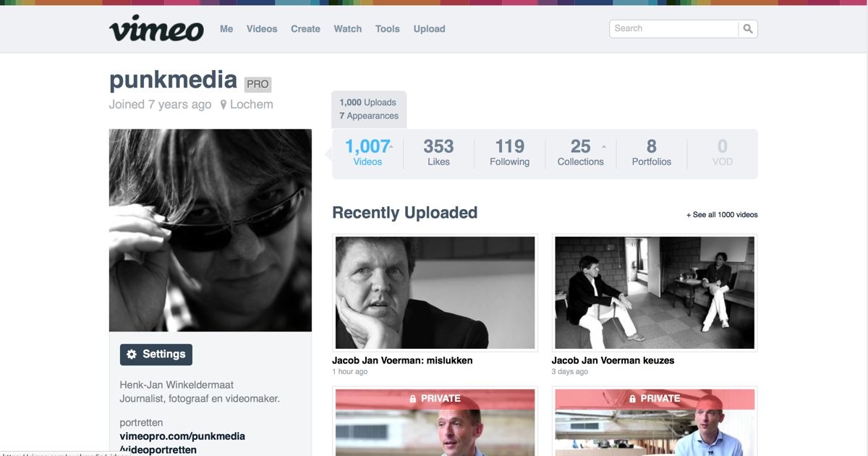Screen dimensions: 868x456
Task: Expand the arrow beside 25 Collections
Action: [x=604, y=147]
